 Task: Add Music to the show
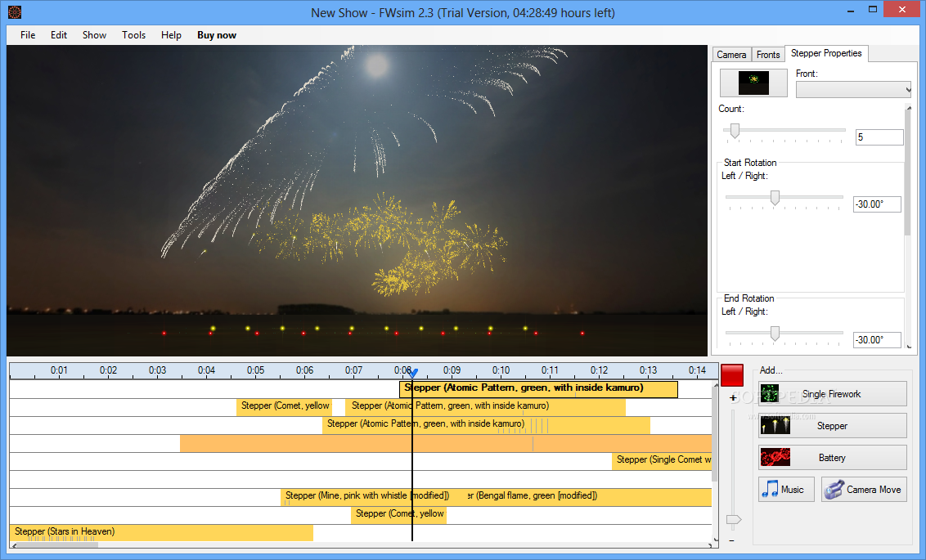pos(786,489)
